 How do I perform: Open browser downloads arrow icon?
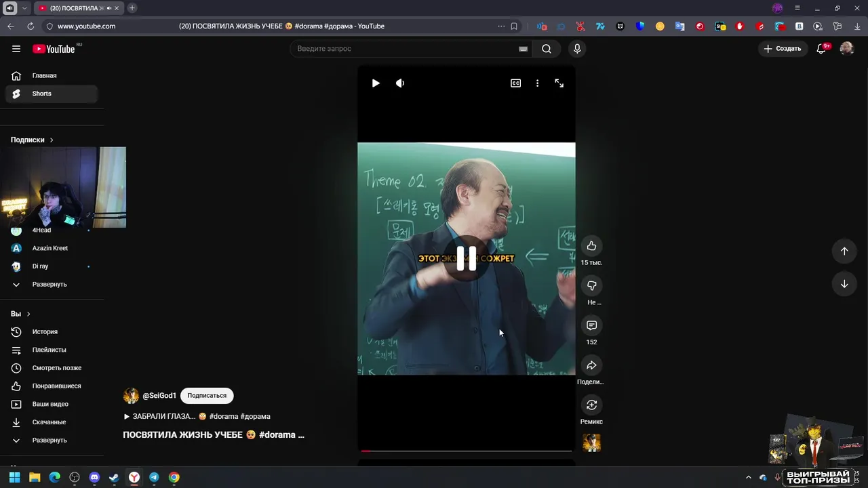856,26
